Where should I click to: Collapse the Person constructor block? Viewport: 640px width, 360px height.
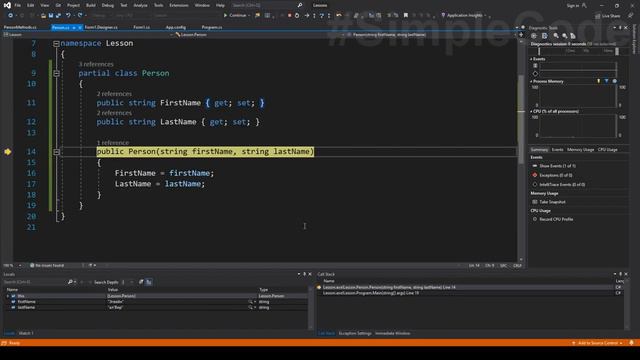(x=56, y=152)
